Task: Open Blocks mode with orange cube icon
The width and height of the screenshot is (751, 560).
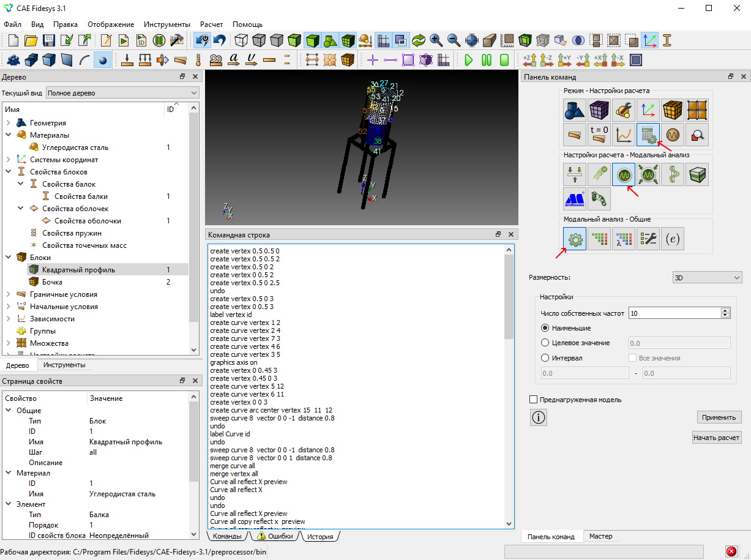Action: pyautogui.click(x=673, y=111)
